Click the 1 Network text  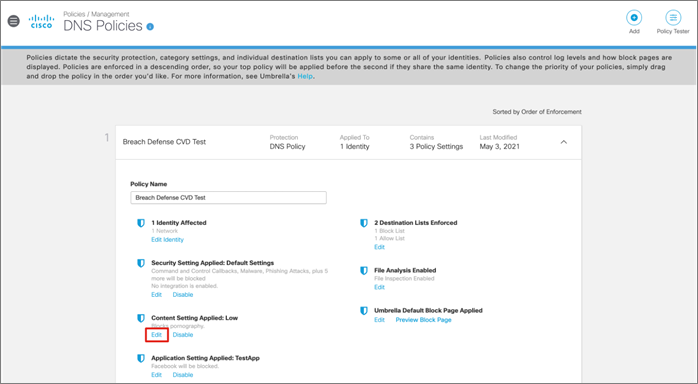click(x=164, y=231)
